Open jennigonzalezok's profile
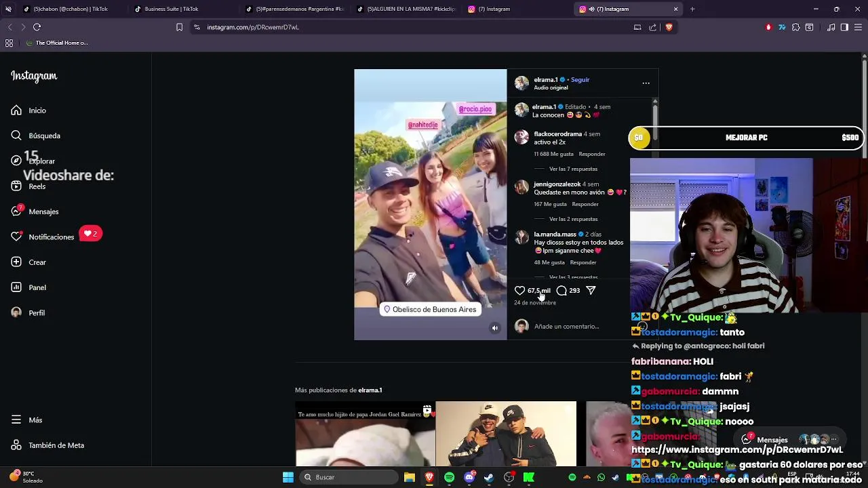Viewport: 868px width, 488px height. coord(557,184)
